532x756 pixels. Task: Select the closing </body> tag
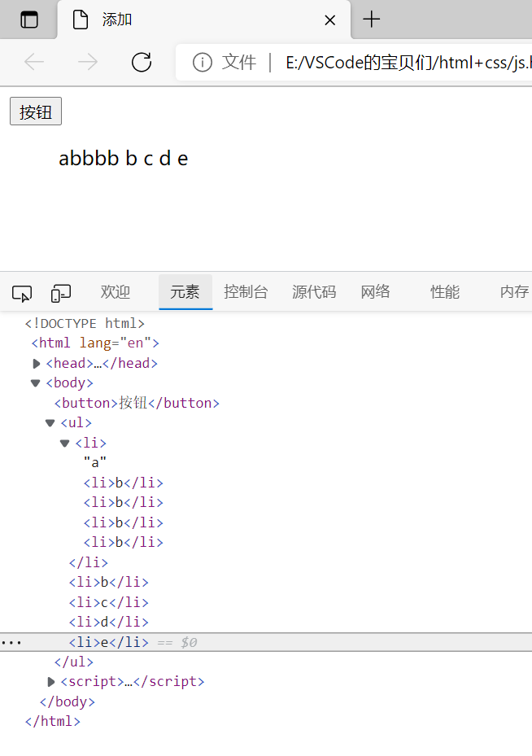68,701
